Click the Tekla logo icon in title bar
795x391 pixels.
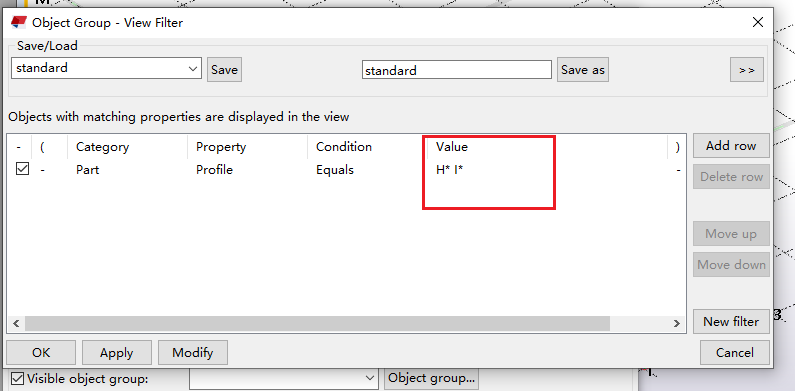coord(19,22)
